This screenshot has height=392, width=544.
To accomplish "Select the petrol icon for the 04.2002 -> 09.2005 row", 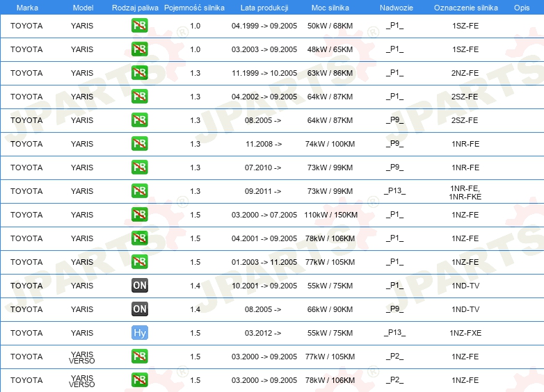I will pos(139,97).
